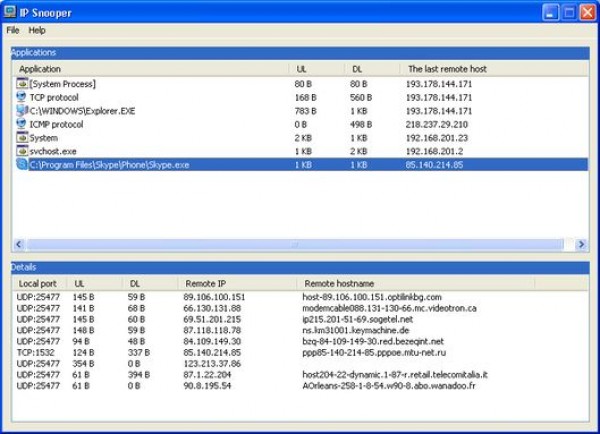Sort details by DL column header
This screenshot has height=434, width=600.
click(150, 284)
